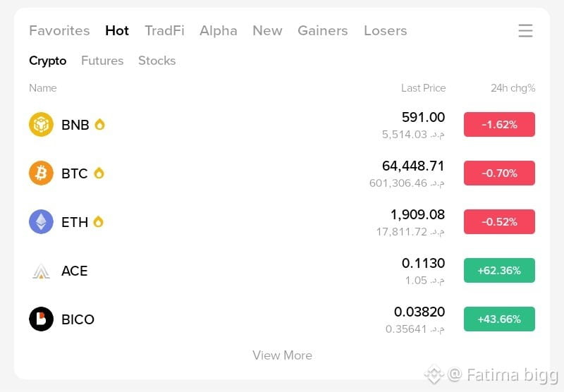
Task: Click the ACE token logo
Action: coord(41,271)
